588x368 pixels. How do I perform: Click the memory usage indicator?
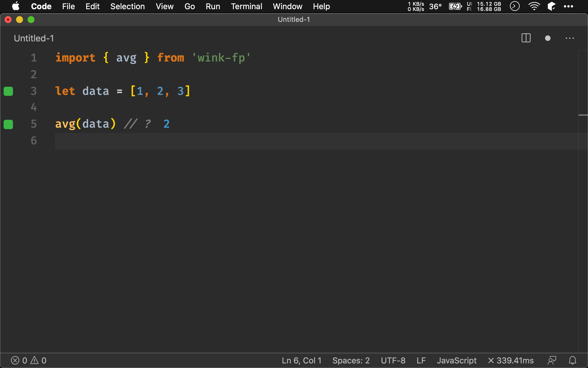coord(484,6)
